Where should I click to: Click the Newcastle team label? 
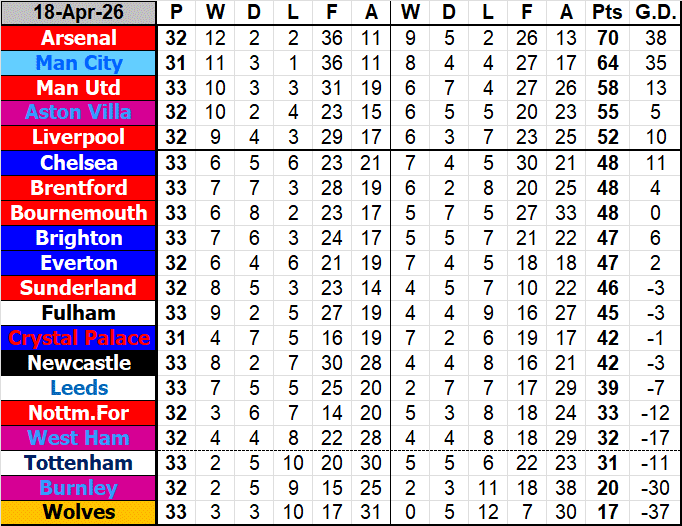(79, 363)
